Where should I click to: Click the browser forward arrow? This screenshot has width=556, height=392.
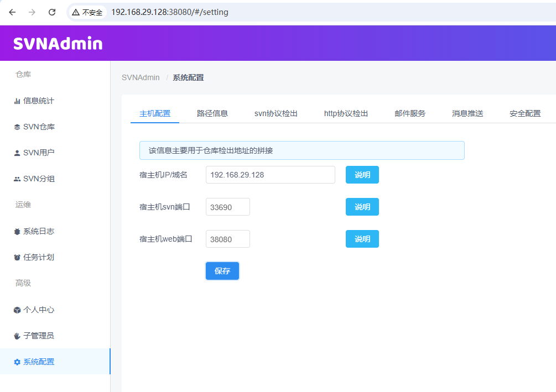pos(32,12)
